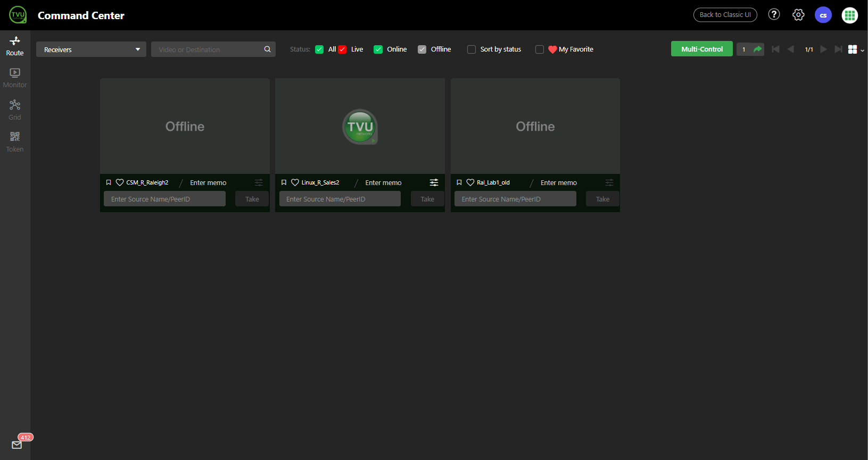
Task: Click the page number input box
Action: click(743, 49)
